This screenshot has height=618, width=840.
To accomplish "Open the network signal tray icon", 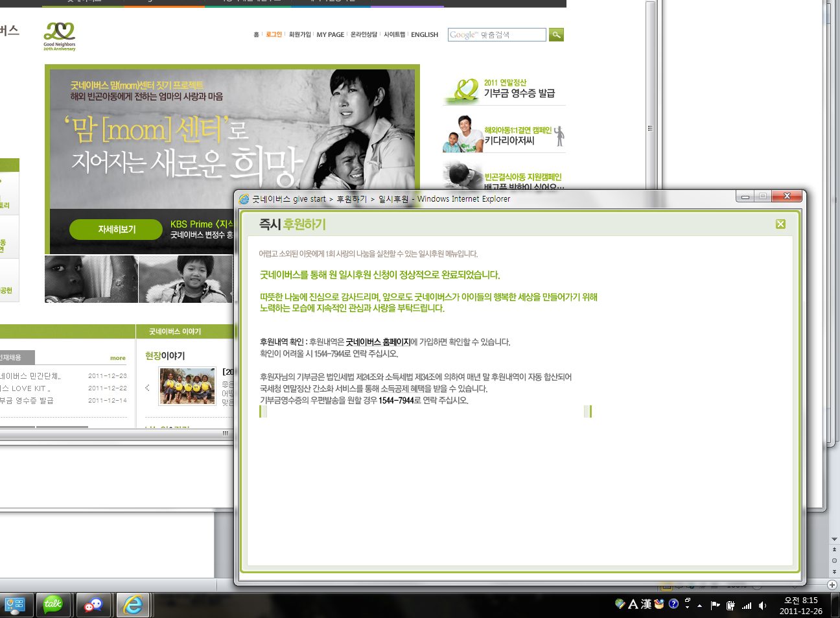I will pyautogui.click(x=747, y=606).
